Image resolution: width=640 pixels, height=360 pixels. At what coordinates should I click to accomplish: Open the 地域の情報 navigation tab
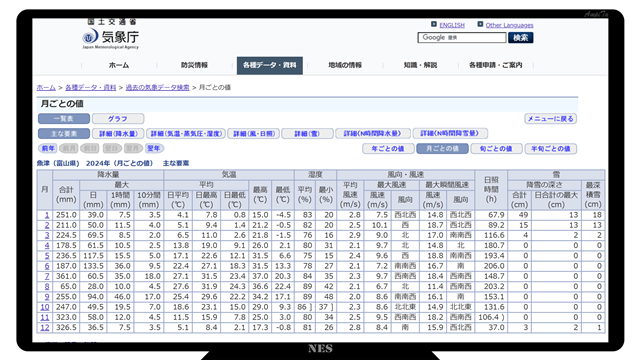[x=345, y=65]
